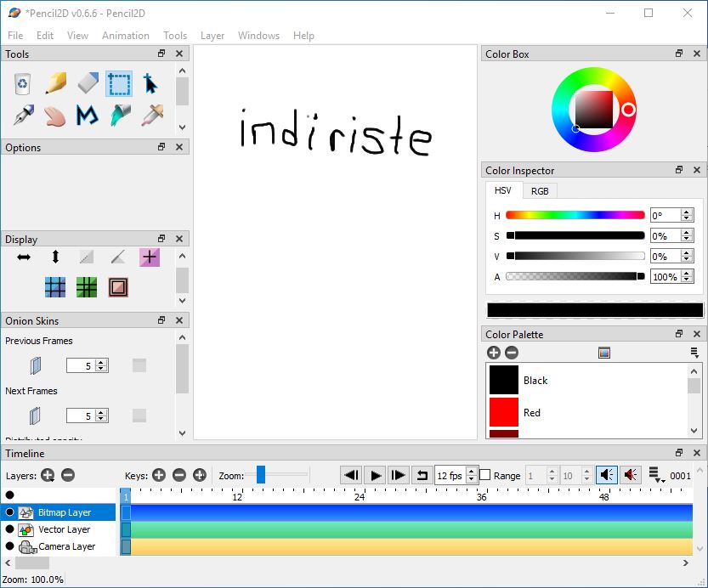
Task: Increase the Alpha percentage stepper
Action: (x=687, y=273)
